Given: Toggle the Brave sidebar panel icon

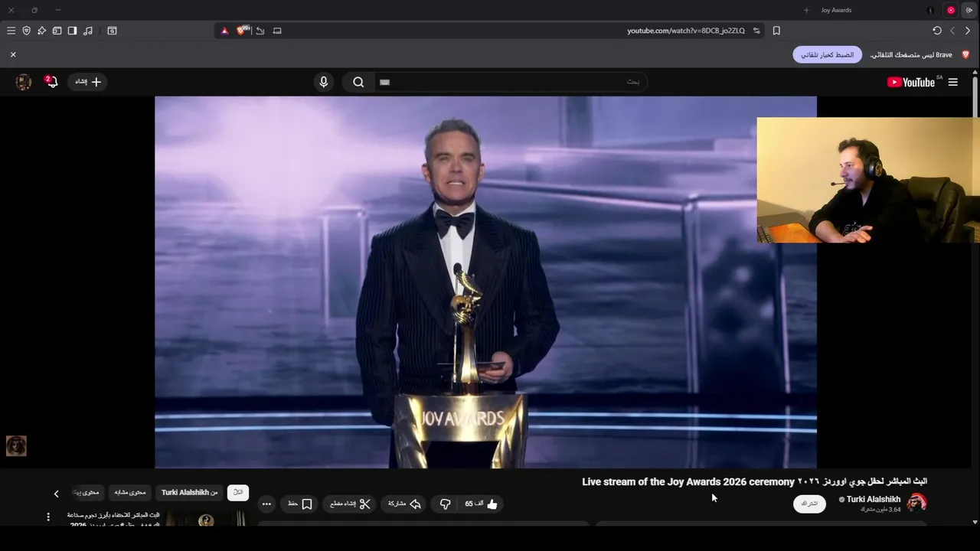Looking at the screenshot, I should click(x=72, y=31).
